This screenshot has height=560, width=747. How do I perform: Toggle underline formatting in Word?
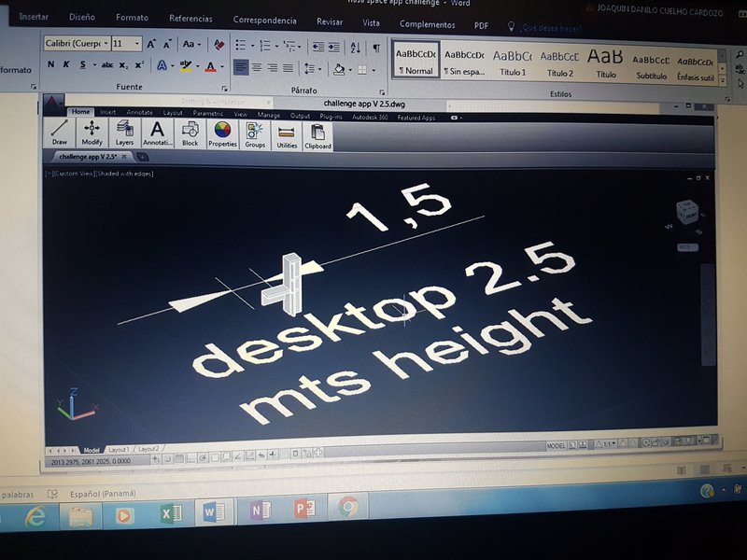pos(82,65)
